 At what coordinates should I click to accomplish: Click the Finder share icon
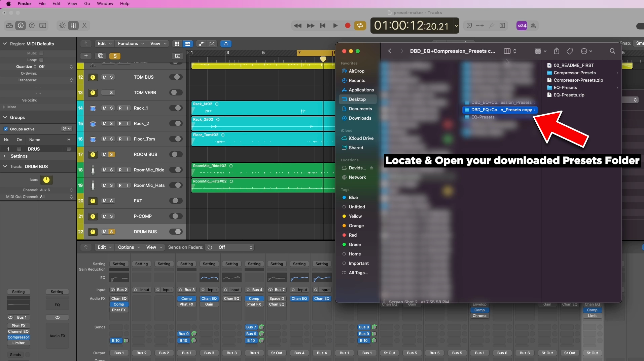[557, 51]
